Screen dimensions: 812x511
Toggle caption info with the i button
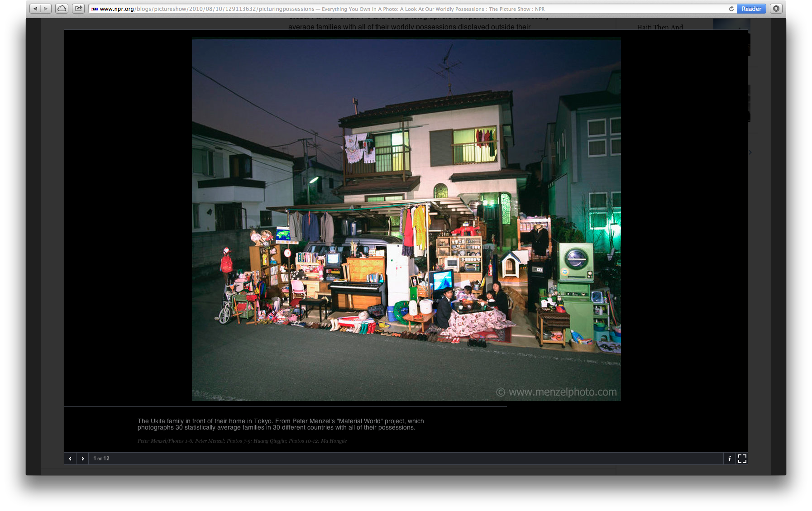[729, 458]
